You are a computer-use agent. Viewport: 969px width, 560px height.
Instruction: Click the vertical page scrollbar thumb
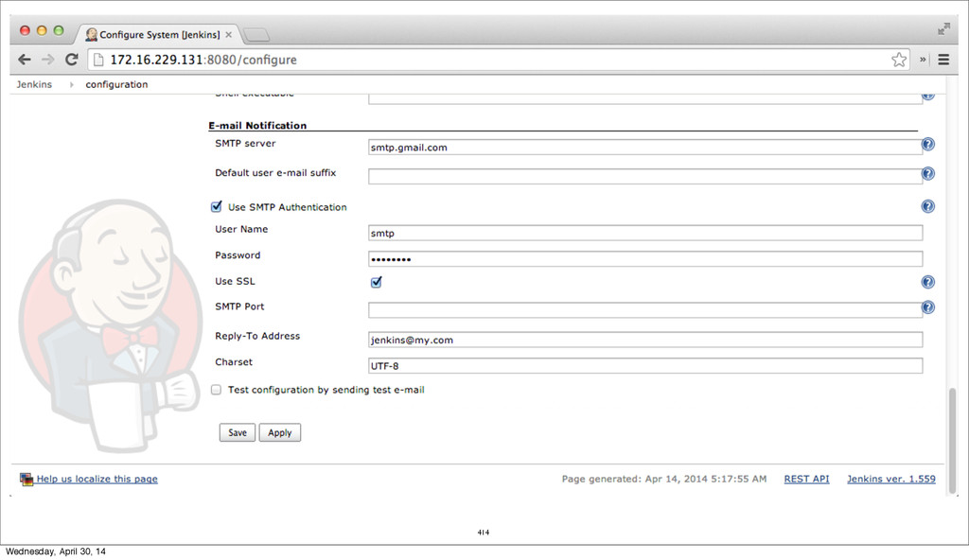pyautogui.click(x=952, y=441)
